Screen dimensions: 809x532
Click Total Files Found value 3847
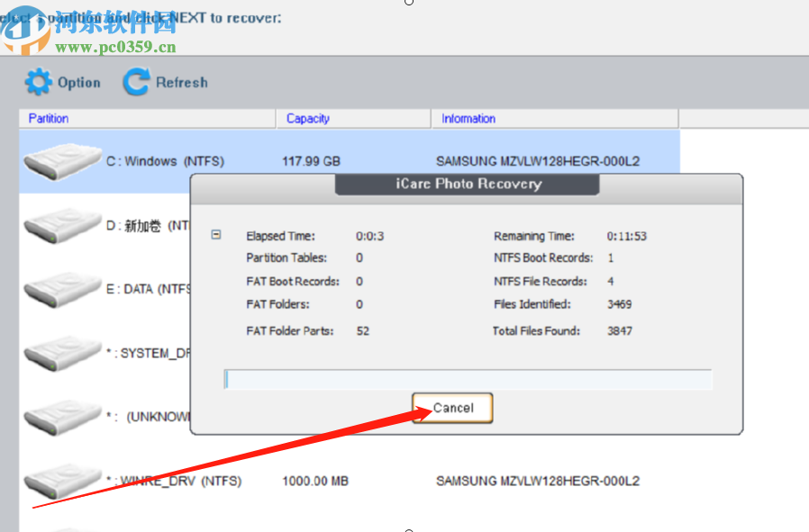click(x=619, y=331)
